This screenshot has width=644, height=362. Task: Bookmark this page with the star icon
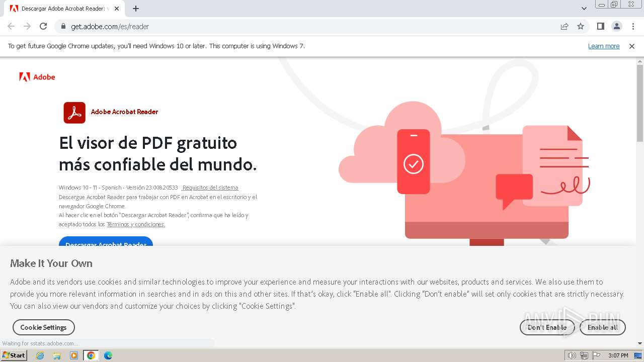pyautogui.click(x=581, y=26)
